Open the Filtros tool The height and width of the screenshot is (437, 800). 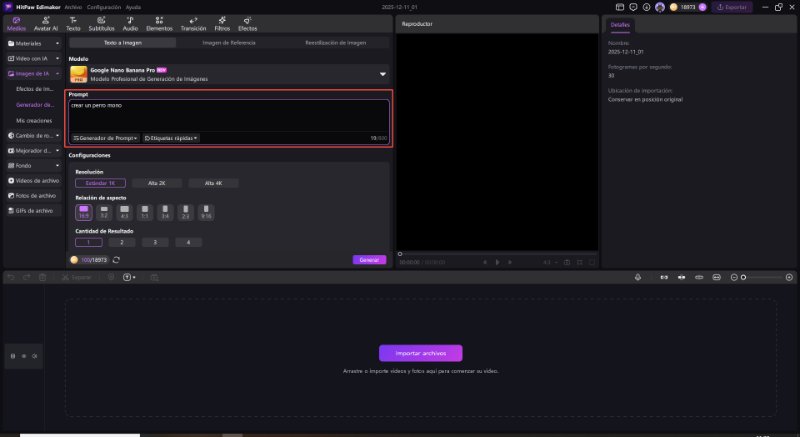[x=222, y=23]
